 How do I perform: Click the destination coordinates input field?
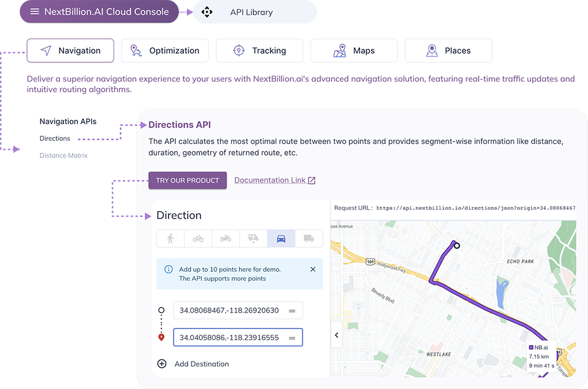[229, 338]
